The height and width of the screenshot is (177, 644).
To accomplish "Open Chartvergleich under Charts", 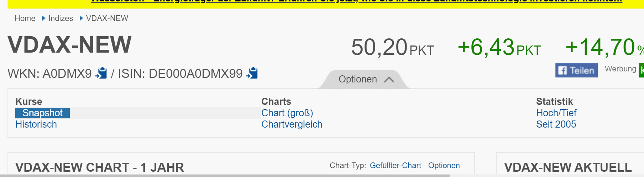I will (292, 124).
